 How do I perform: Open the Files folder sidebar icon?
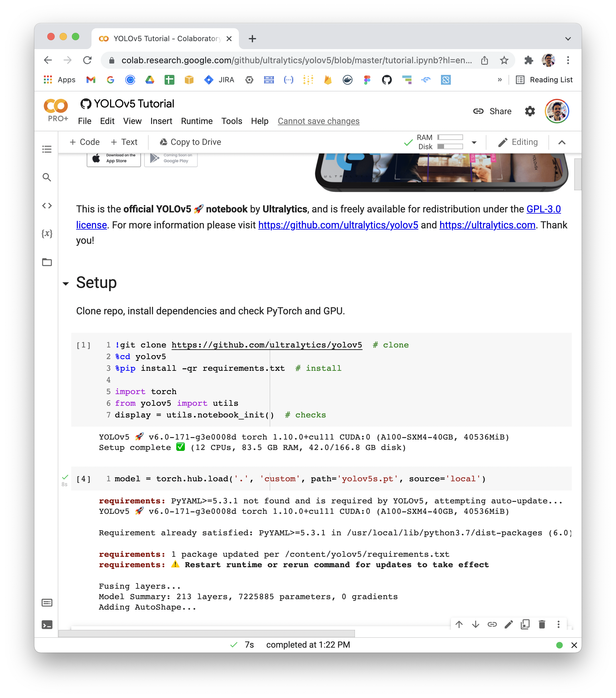[x=47, y=262]
